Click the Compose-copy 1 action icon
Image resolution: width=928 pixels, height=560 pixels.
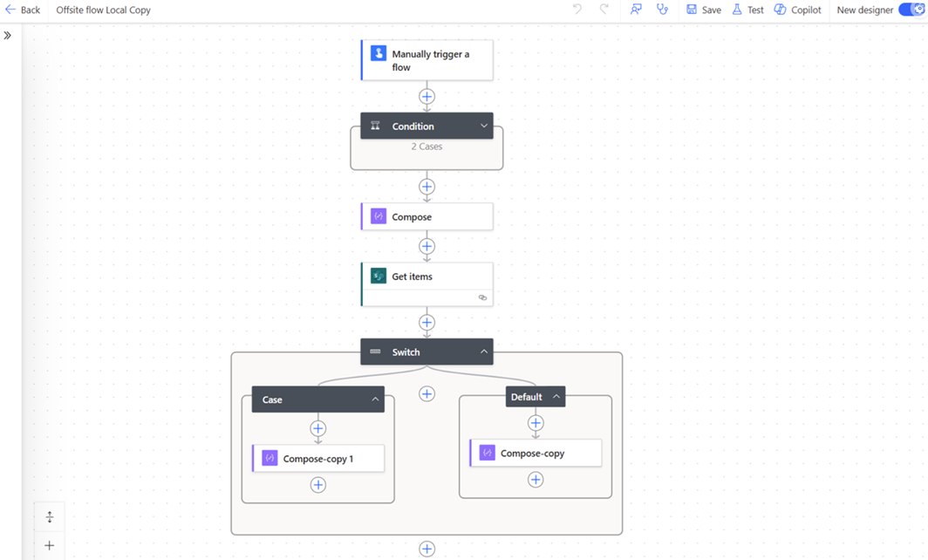[x=269, y=457]
